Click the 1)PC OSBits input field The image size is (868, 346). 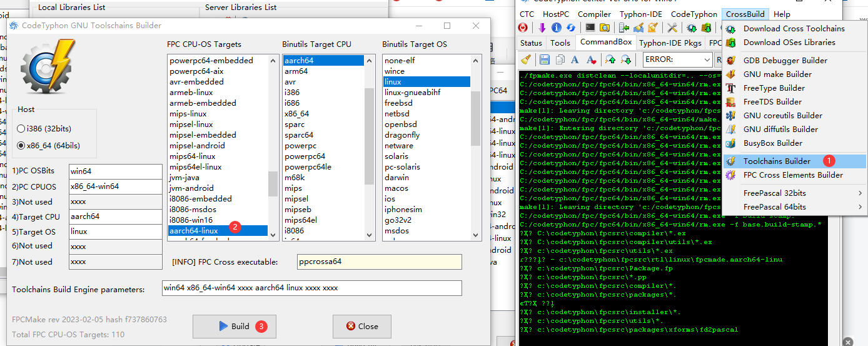click(x=115, y=171)
